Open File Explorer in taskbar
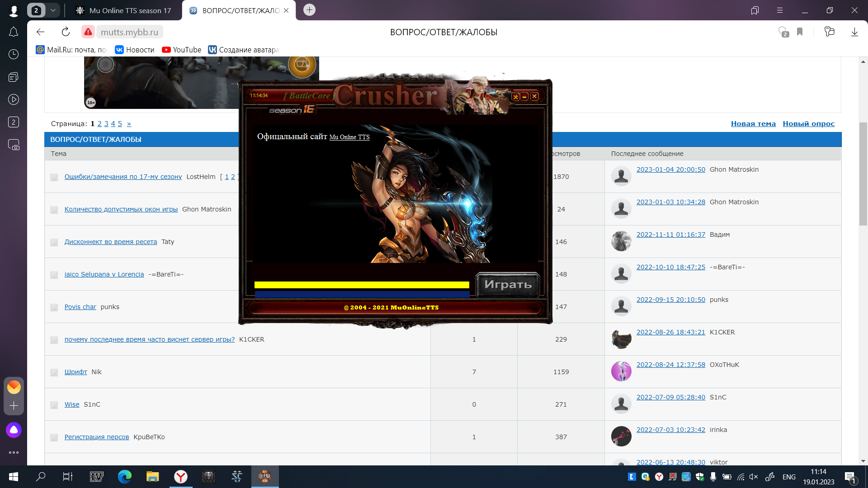Screen dimensions: 868x488 pos(152,476)
